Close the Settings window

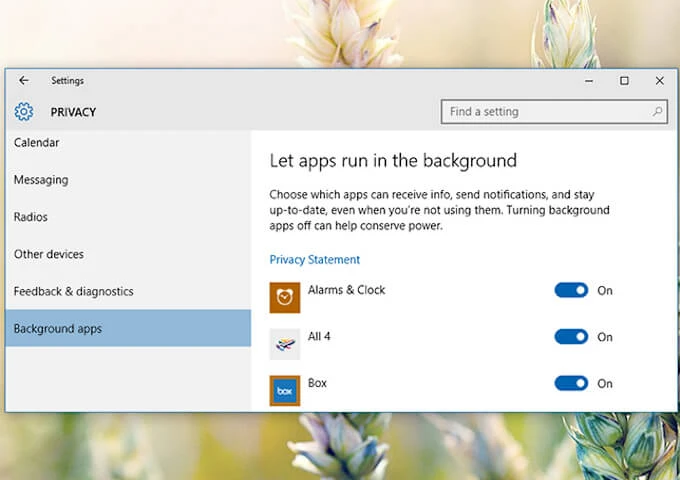(x=660, y=81)
